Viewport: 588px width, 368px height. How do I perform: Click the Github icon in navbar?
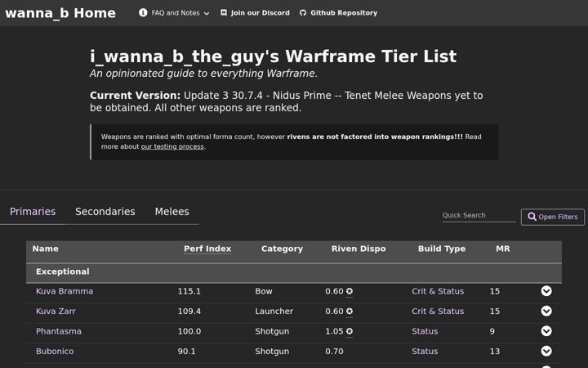coord(303,13)
